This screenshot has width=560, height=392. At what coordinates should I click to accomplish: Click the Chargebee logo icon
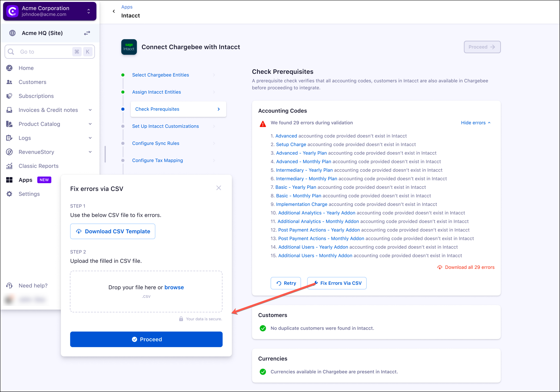point(12,11)
